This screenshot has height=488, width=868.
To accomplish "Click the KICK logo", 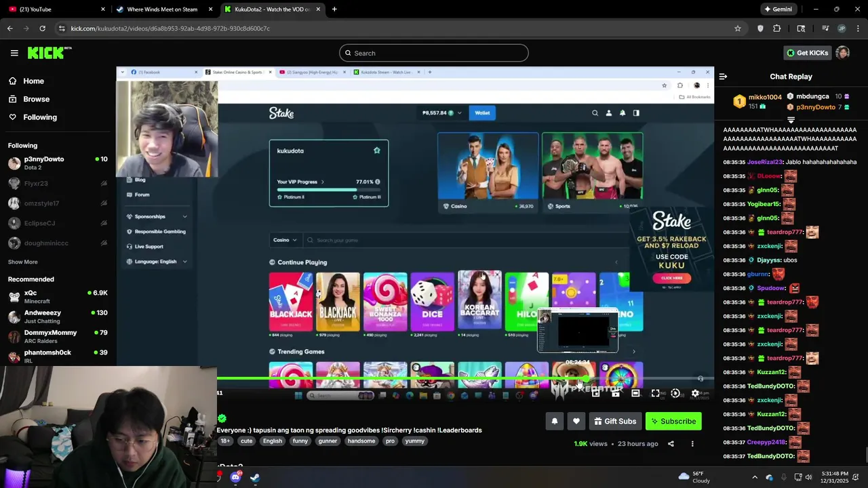I will click(x=50, y=53).
